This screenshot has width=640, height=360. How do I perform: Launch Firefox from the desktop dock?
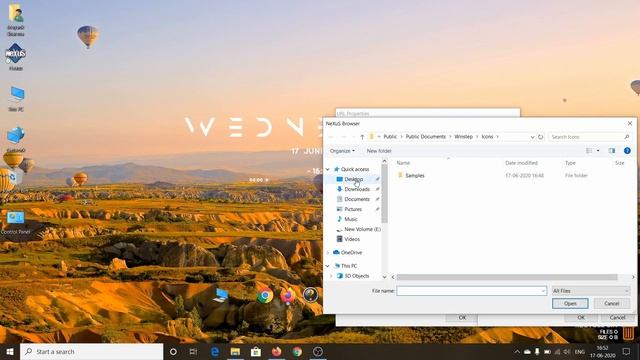pos(287,295)
